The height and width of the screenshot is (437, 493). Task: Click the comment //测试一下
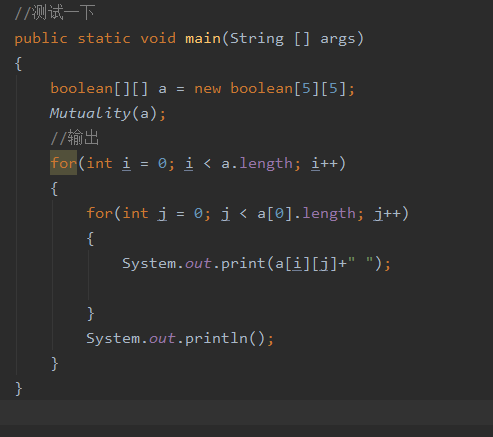click(55, 13)
